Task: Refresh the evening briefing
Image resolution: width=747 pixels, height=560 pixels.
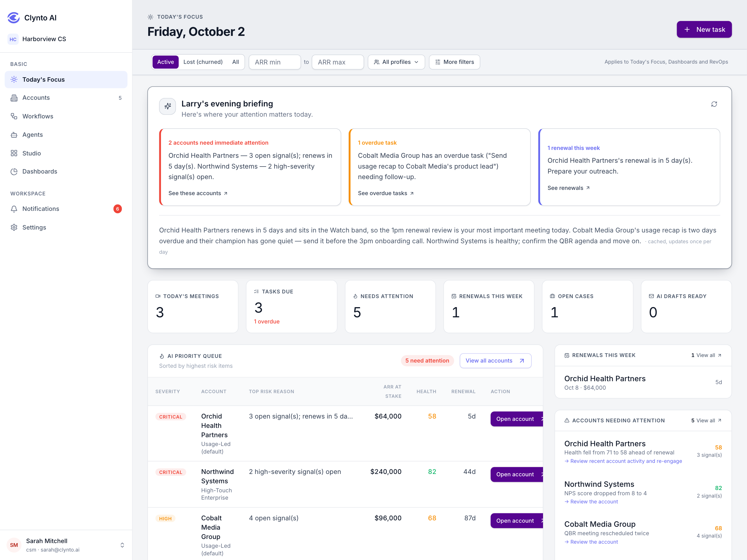Action: click(714, 104)
